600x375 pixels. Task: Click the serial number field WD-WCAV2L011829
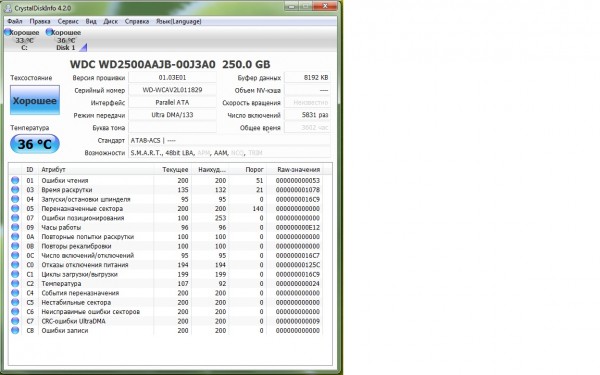coord(172,90)
